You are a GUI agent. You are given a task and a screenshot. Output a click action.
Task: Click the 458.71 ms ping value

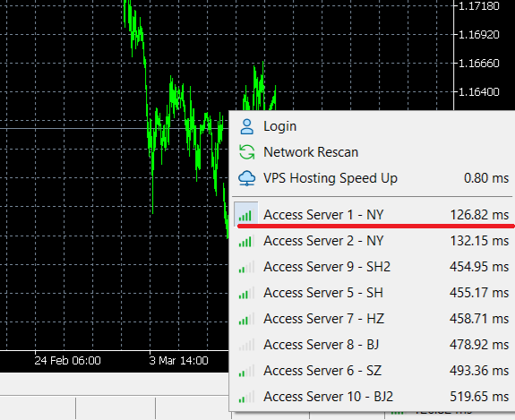click(x=479, y=319)
